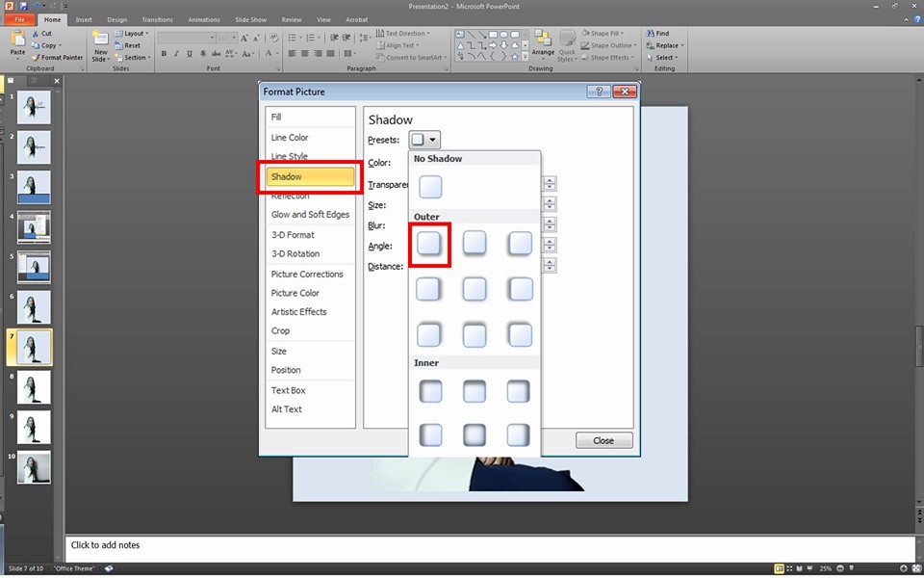The image size is (924, 578).
Task: Click the New Slide icon
Action: [100, 43]
